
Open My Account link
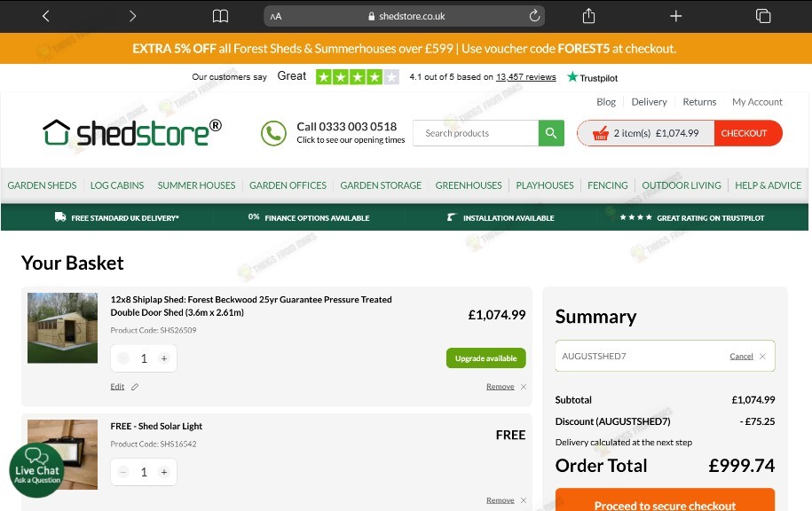pyautogui.click(x=757, y=102)
